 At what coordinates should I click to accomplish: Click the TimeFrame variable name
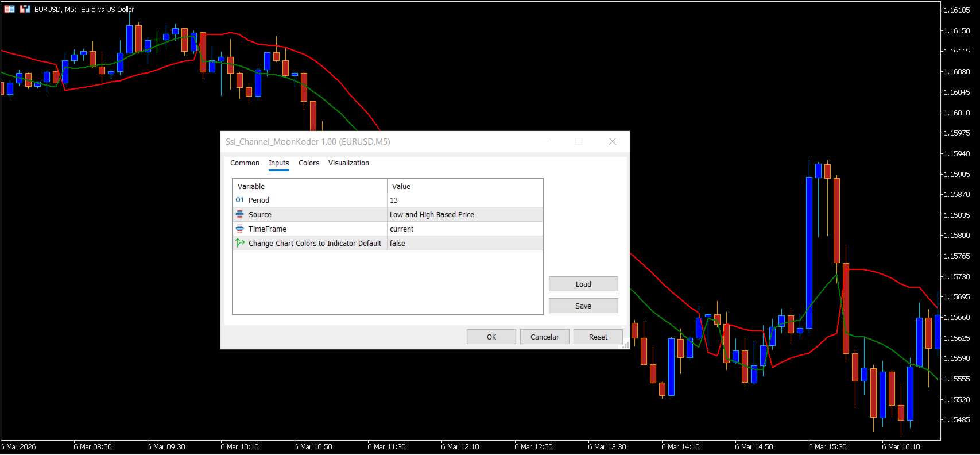click(268, 229)
